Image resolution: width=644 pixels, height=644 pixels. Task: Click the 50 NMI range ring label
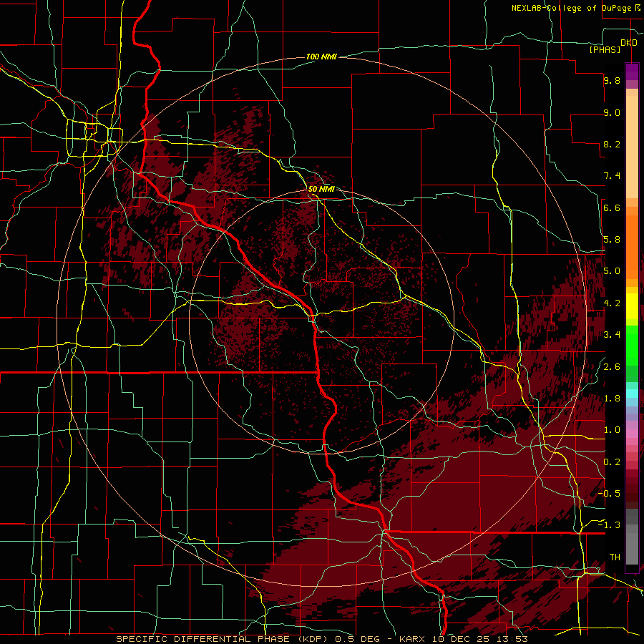[x=321, y=189]
